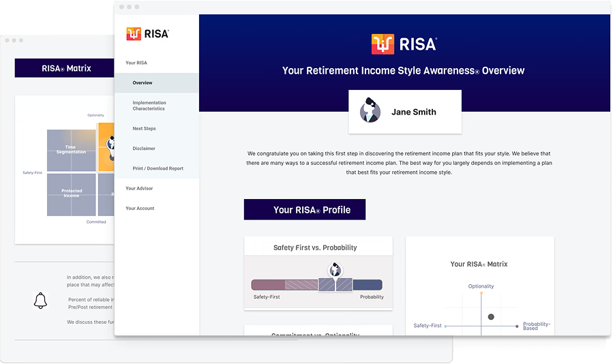Click the notification bell icon
The image size is (613, 364).
pos(40,300)
